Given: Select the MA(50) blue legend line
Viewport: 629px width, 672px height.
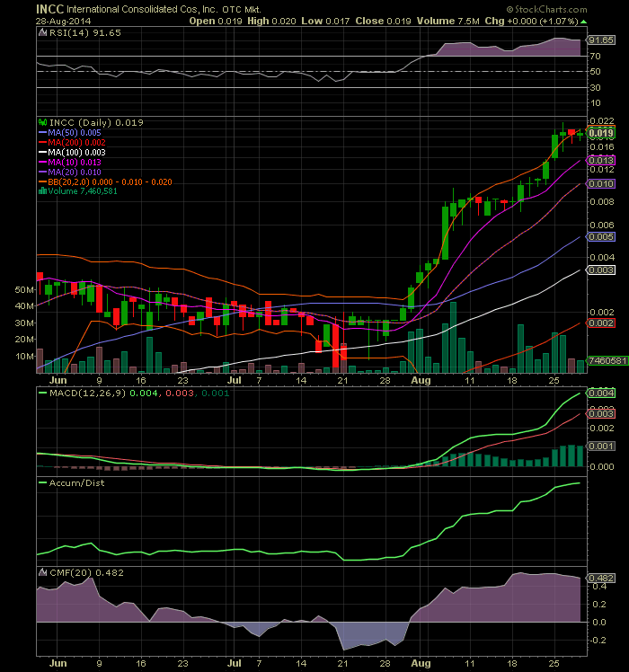Looking at the screenshot, I should coord(42,132).
